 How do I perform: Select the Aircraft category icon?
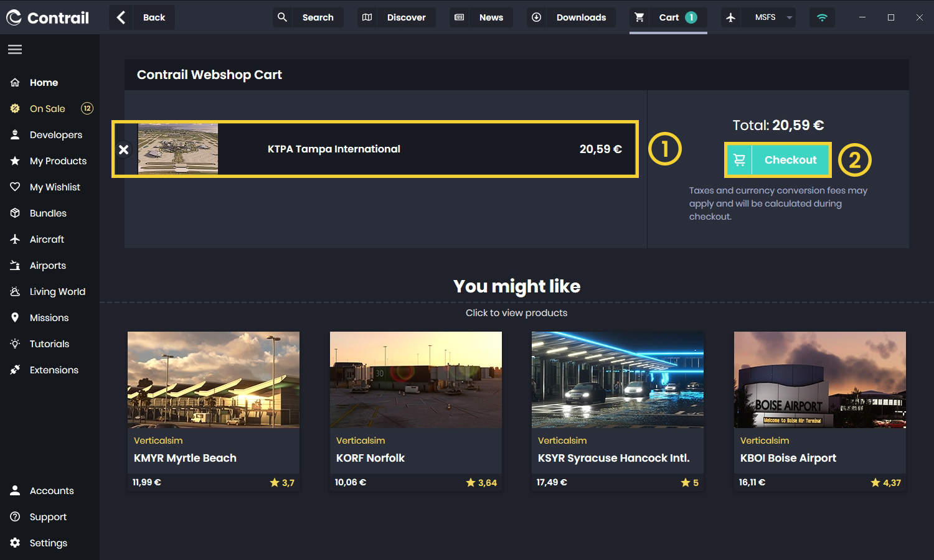15,239
